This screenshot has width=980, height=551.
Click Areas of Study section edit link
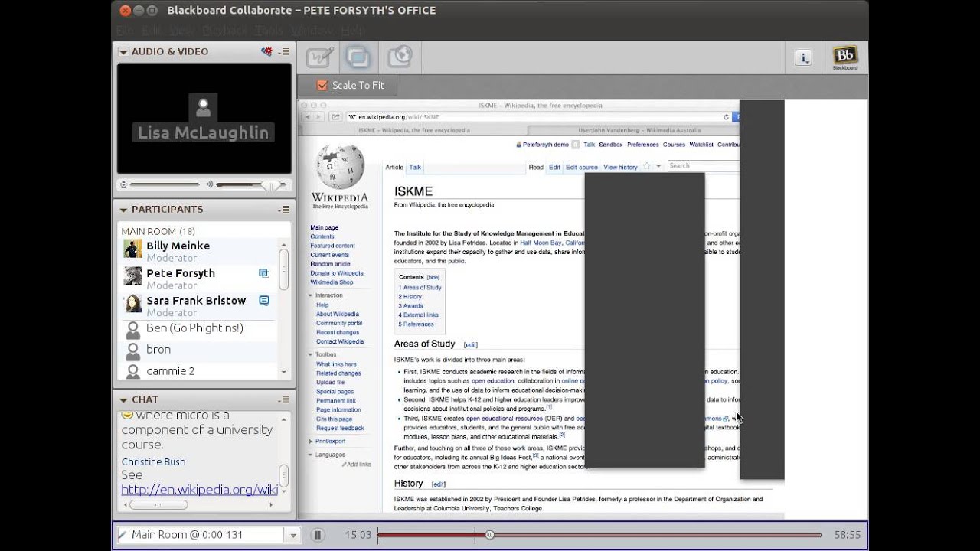(470, 345)
